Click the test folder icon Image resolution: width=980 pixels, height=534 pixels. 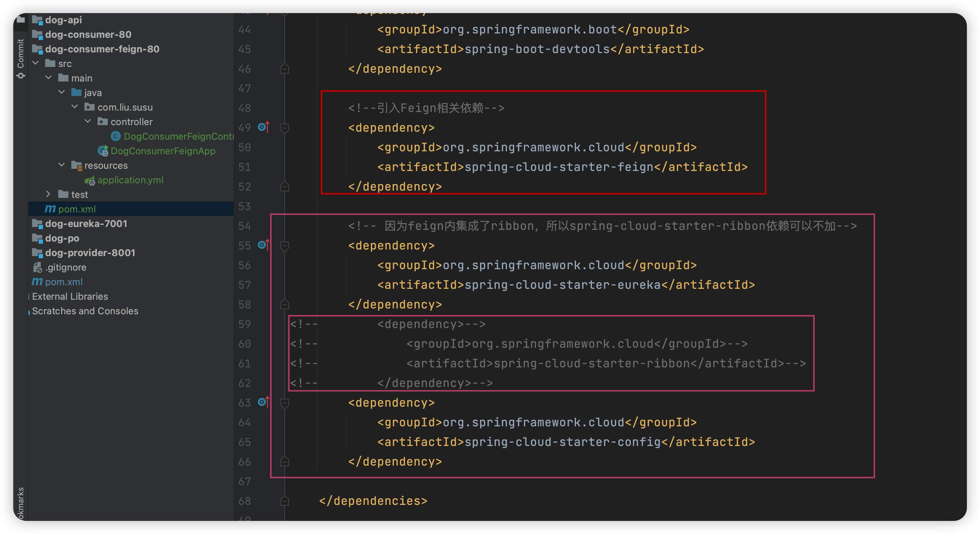coord(63,194)
